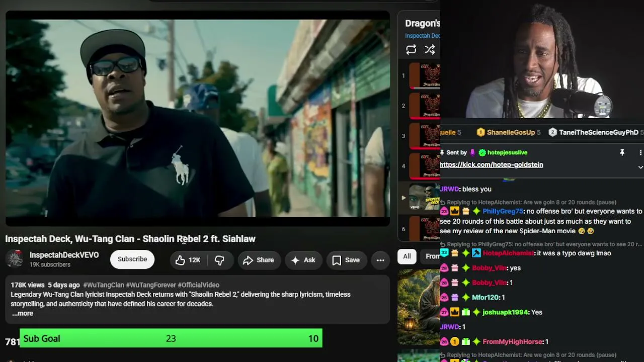Select TaneiTheScienceGuyPhD in the chat leaderboard
644x362 pixels.
(599, 132)
